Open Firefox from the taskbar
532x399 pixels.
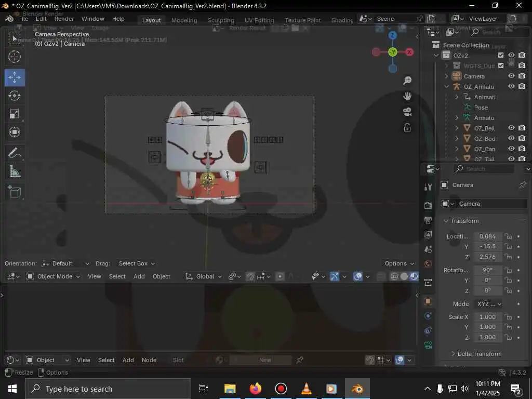click(x=256, y=389)
